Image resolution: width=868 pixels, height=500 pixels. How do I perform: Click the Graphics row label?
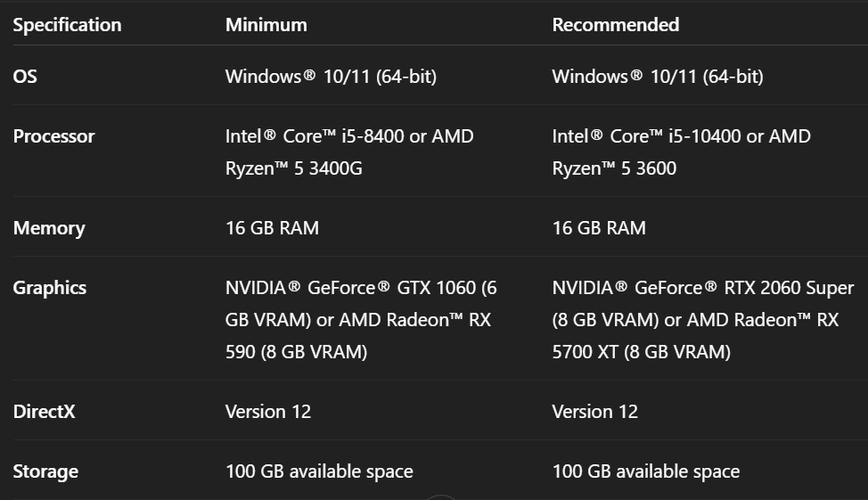[x=50, y=288]
